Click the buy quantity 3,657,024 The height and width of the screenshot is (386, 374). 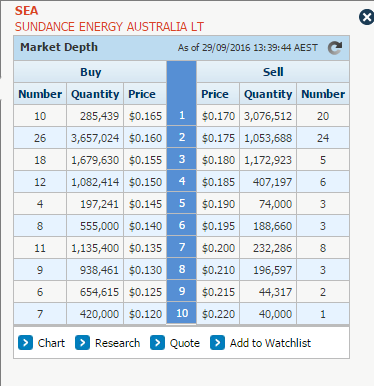[95, 138]
